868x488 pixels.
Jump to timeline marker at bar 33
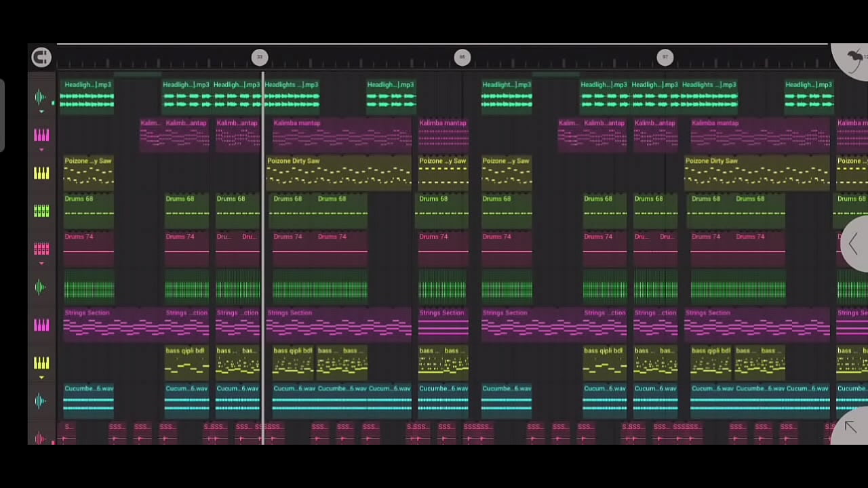[259, 58]
